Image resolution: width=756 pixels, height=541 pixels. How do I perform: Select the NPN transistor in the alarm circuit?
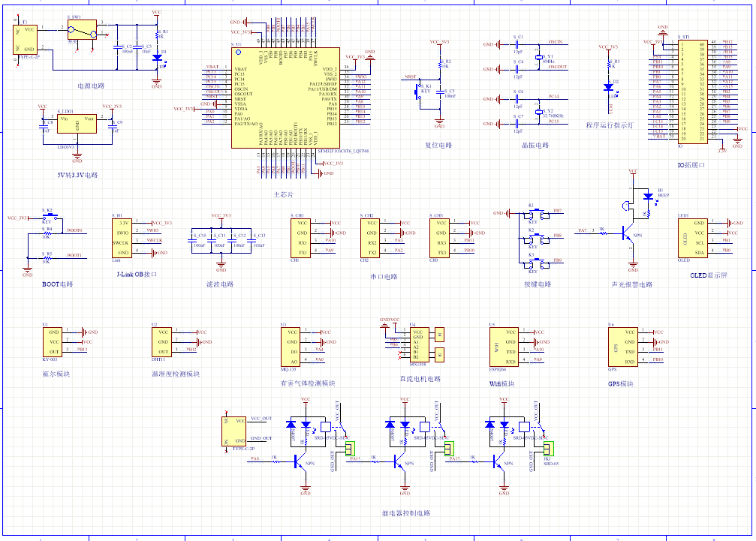click(x=628, y=235)
